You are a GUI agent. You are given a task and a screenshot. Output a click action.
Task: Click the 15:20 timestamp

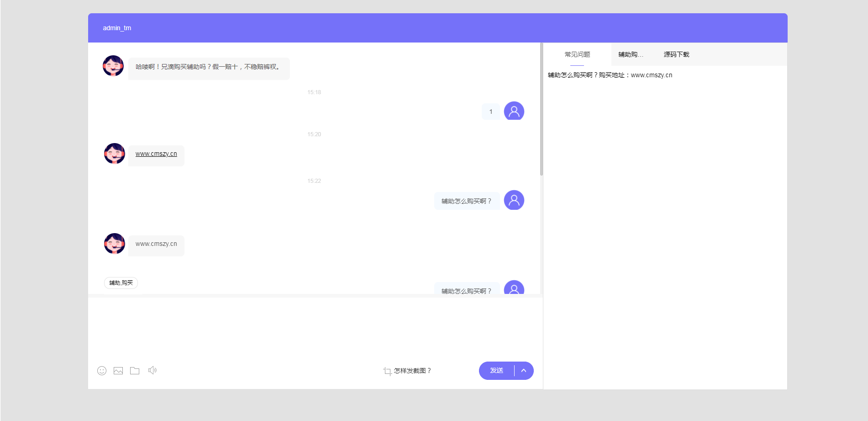pyautogui.click(x=314, y=134)
